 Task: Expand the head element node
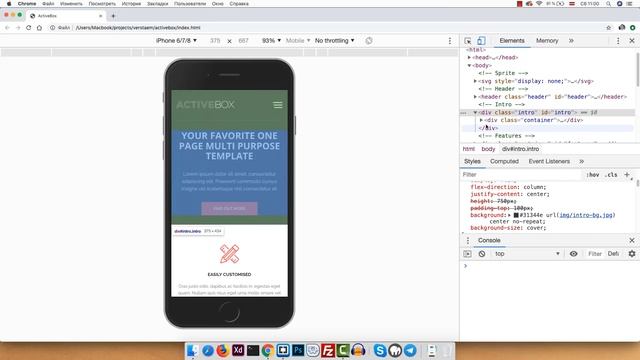[x=469, y=58]
